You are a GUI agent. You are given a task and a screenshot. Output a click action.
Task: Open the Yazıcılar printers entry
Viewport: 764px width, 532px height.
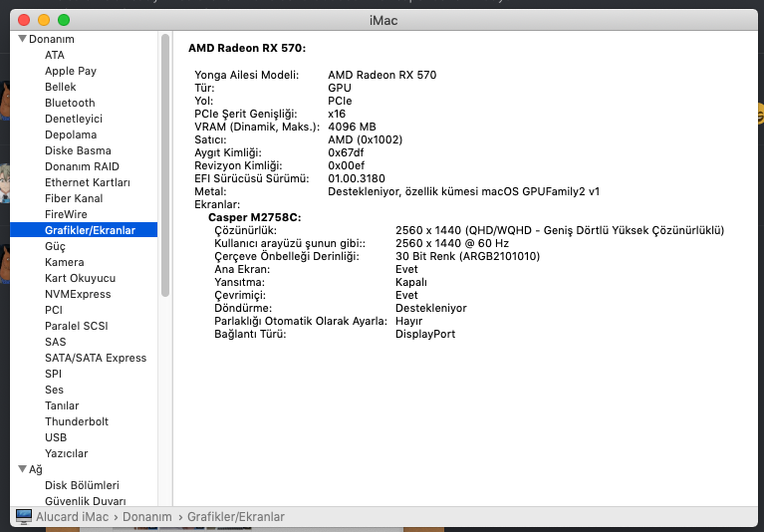(x=67, y=453)
